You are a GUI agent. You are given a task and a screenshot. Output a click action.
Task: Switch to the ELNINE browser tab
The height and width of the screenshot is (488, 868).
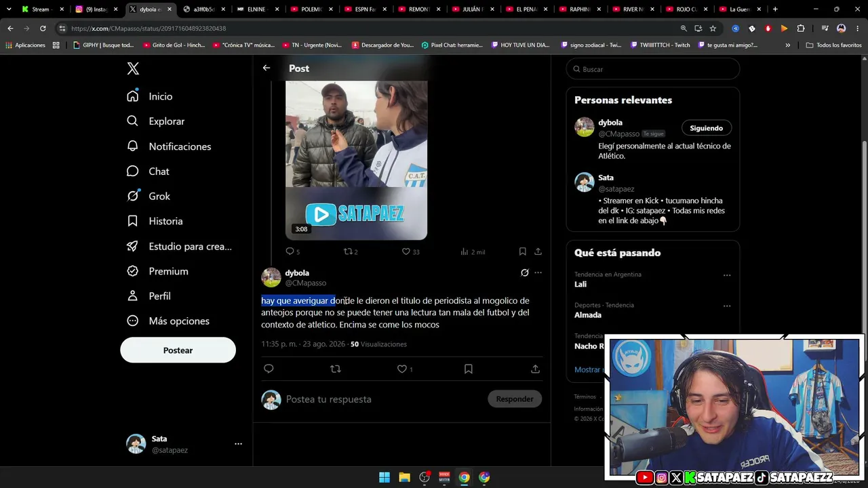pos(258,9)
